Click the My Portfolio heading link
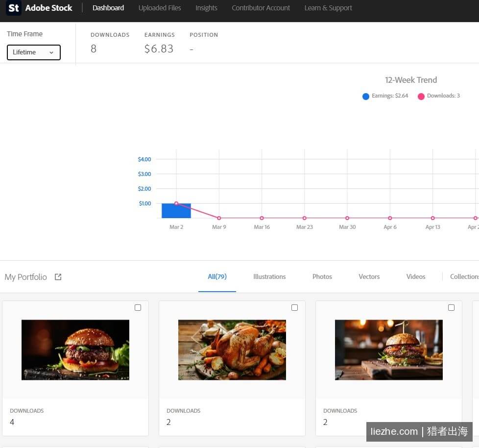This screenshot has width=479, height=448. point(25,277)
